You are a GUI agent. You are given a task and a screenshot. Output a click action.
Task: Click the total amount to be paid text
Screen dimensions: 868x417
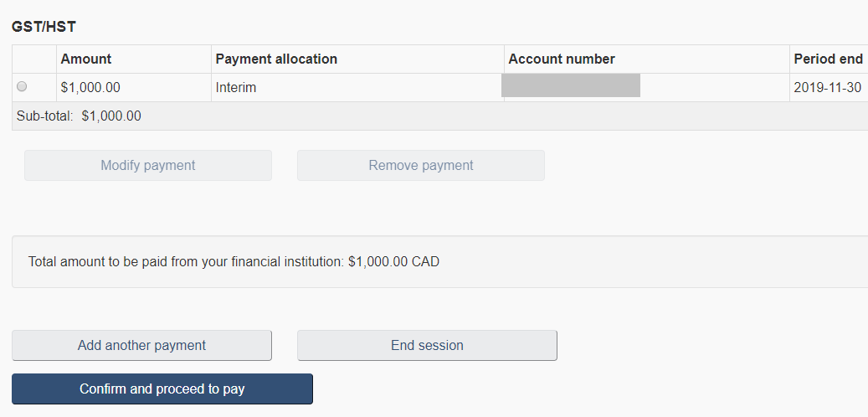pos(186,261)
